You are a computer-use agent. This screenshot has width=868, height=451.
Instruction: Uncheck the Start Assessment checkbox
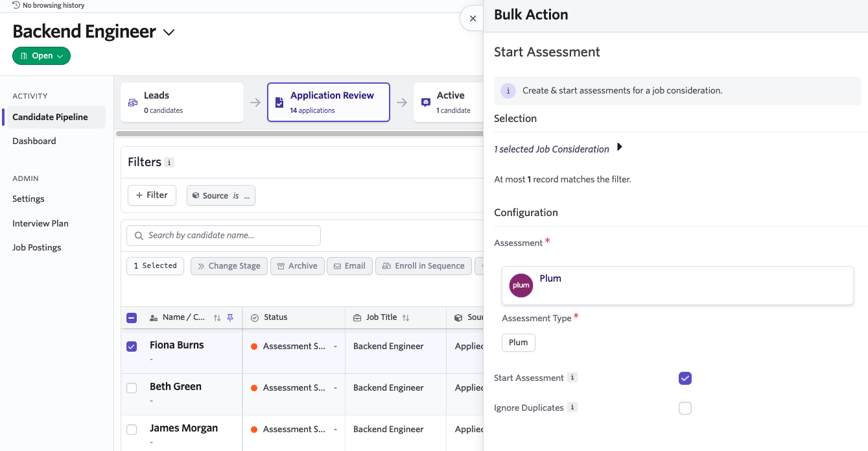[x=685, y=378]
